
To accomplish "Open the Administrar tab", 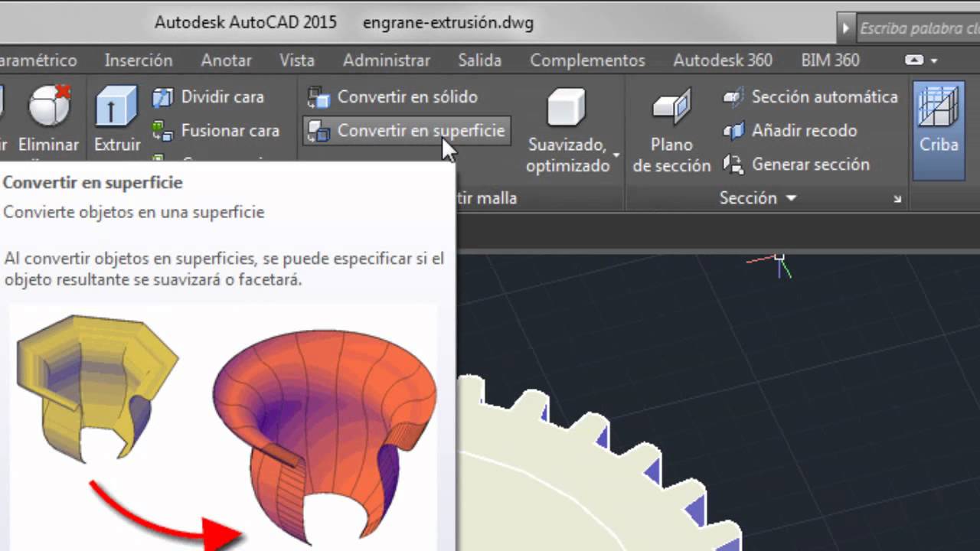I will coord(387,60).
